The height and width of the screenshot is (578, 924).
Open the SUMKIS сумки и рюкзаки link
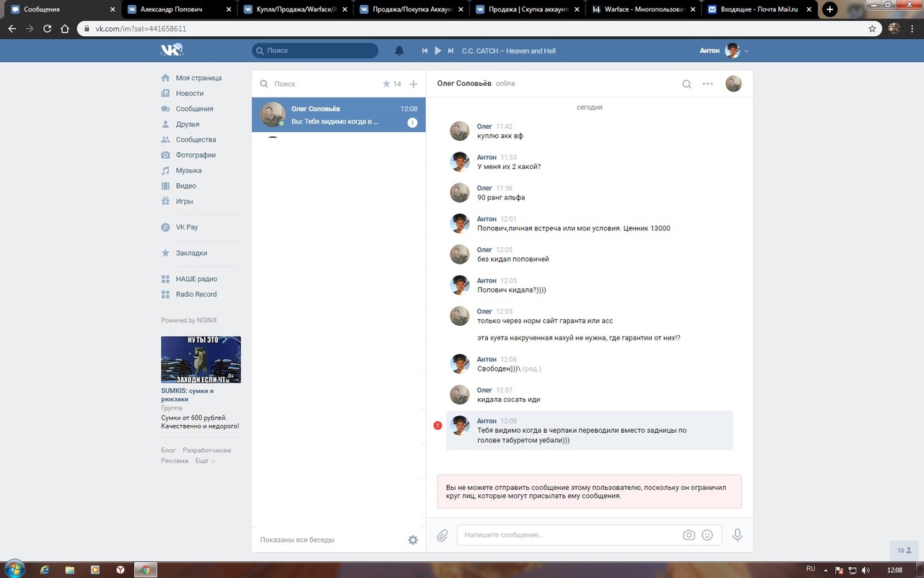coord(187,394)
